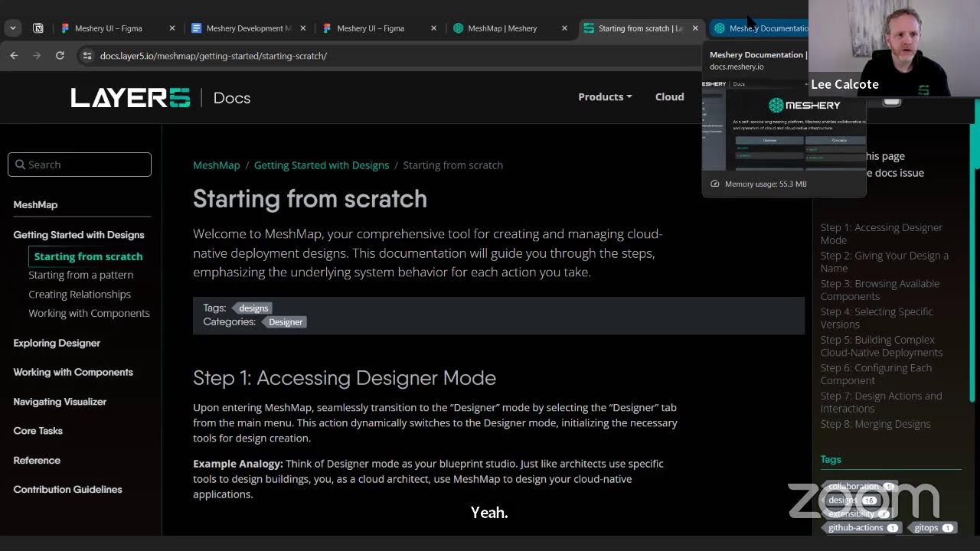This screenshot has height=551, width=980.
Task: Open the Cloud nav link
Action: [670, 97]
